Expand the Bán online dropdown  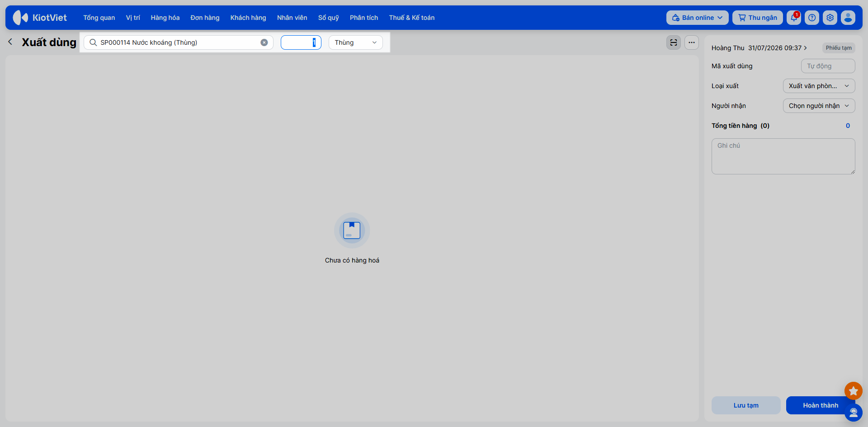coord(697,18)
